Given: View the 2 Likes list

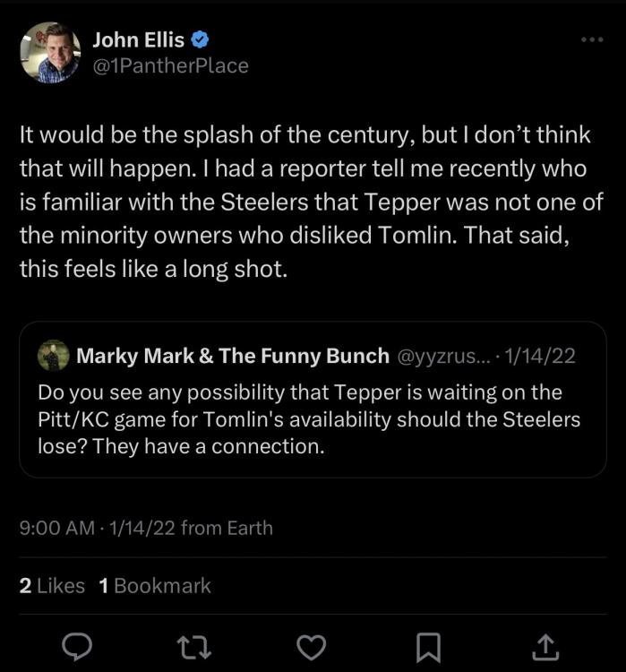Looking at the screenshot, I should [52, 586].
